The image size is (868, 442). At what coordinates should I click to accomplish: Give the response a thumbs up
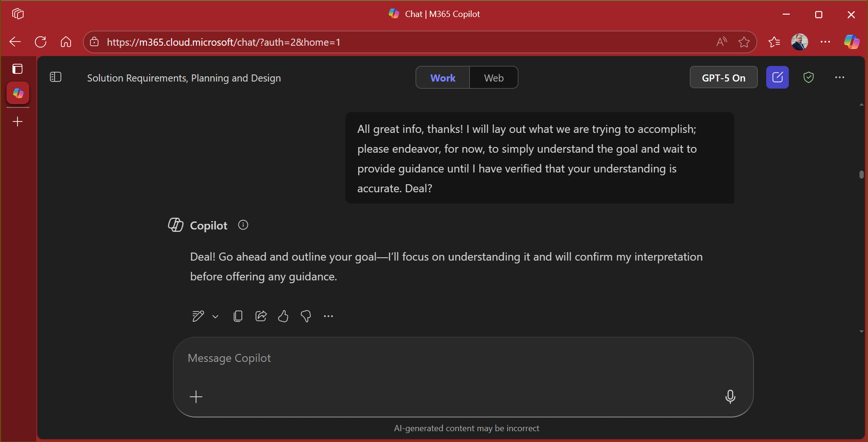(283, 316)
